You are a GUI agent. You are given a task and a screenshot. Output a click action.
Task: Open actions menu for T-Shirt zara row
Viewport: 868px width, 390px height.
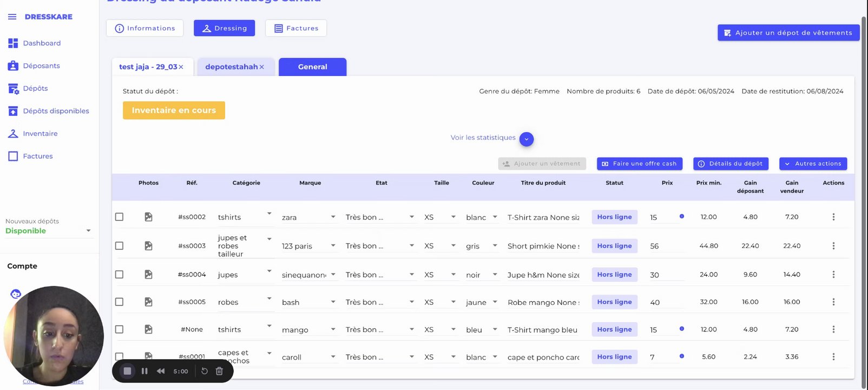click(833, 217)
